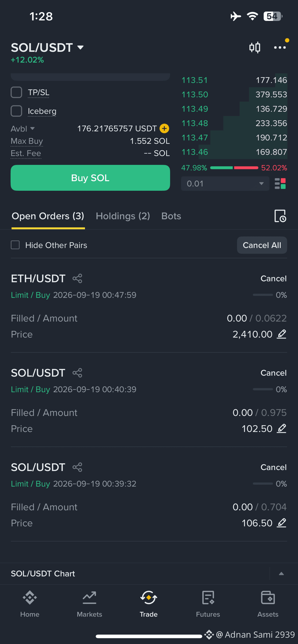The image size is (298, 644).
Task: Check Hide Other Pairs
Action: coord(15,245)
